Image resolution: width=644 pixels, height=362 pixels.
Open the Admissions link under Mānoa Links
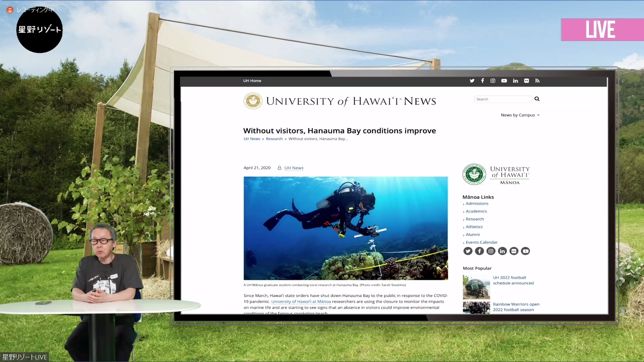[x=477, y=203]
